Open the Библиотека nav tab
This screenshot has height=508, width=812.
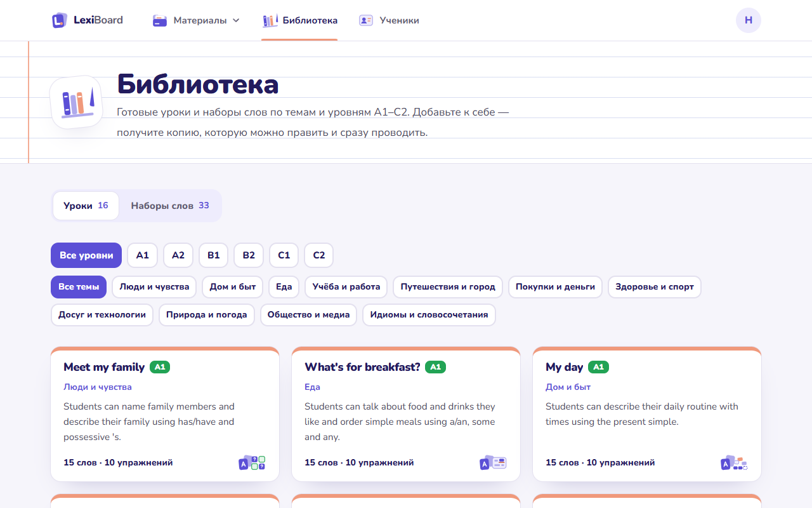[299, 20]
